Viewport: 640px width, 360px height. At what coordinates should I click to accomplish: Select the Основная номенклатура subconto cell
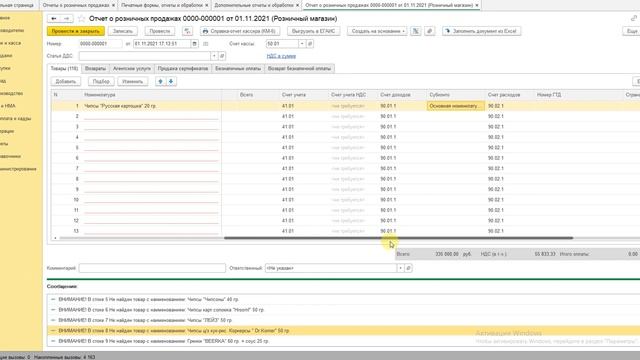[456, 106]
